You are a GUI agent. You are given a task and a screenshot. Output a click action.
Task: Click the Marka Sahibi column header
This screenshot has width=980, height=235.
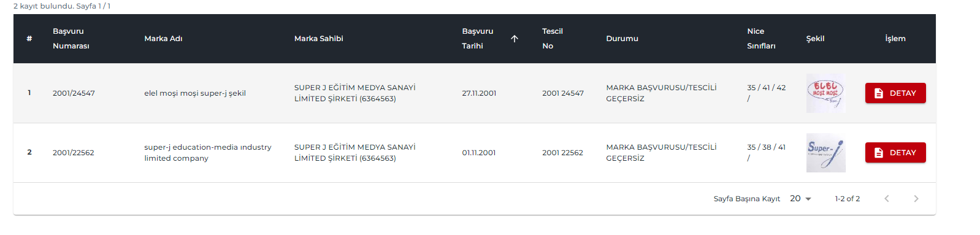coord(318,39)
